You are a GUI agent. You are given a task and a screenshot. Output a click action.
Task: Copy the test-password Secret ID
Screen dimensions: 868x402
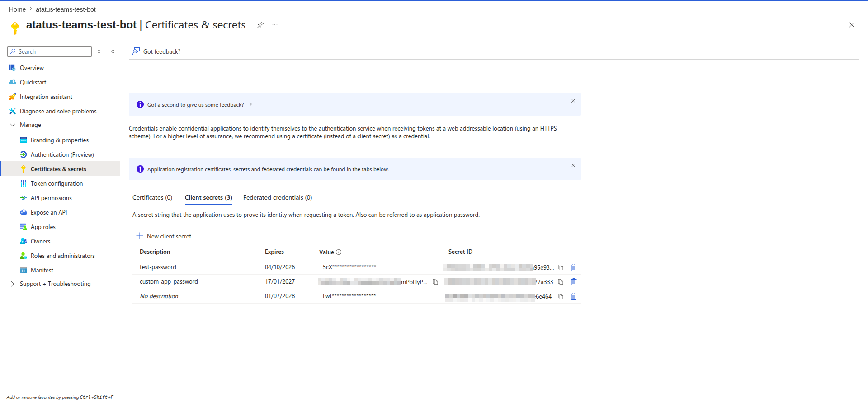[561, 267]
